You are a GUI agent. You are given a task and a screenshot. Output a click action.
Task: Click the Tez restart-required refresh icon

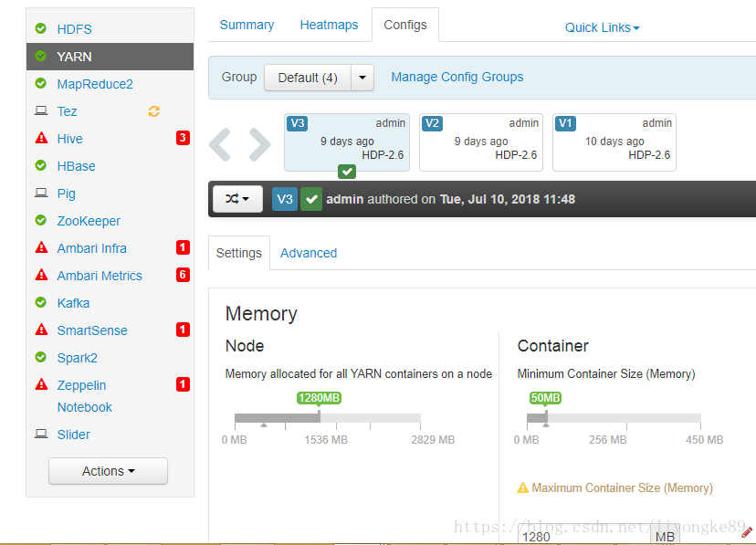coord(153,111)
